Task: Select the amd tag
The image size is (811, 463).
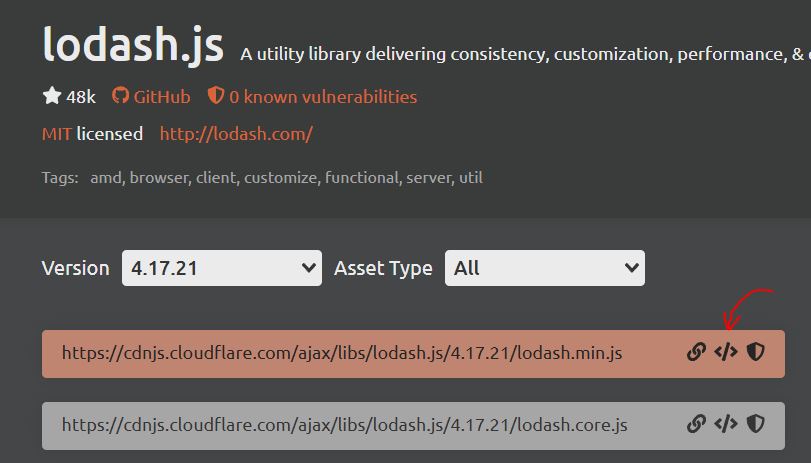Action: coord(107,177)
